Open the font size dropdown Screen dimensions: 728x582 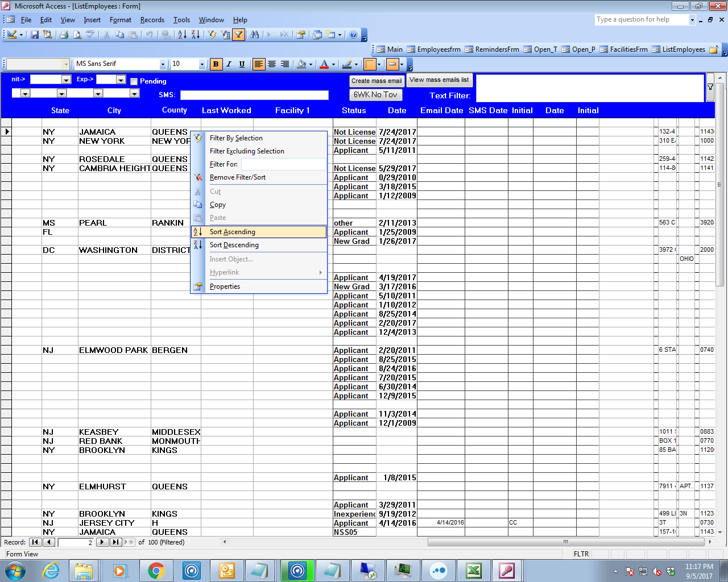[x=202, y=64]
